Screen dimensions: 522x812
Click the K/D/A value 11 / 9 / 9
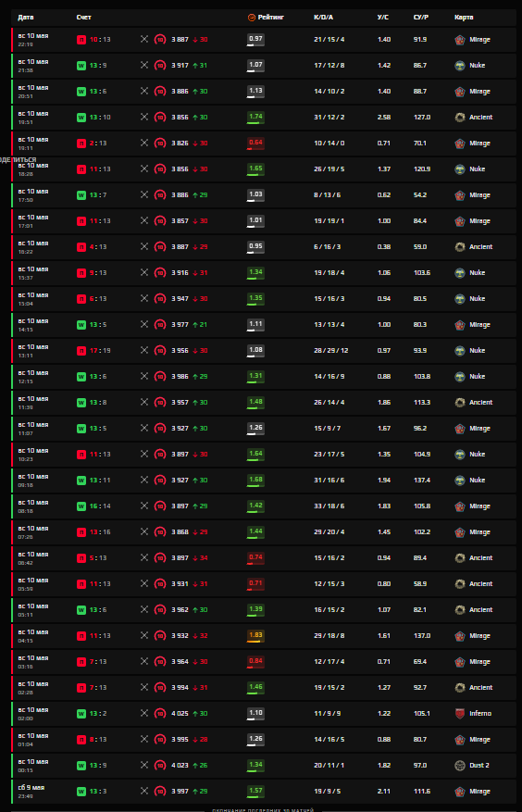[328, 714]
